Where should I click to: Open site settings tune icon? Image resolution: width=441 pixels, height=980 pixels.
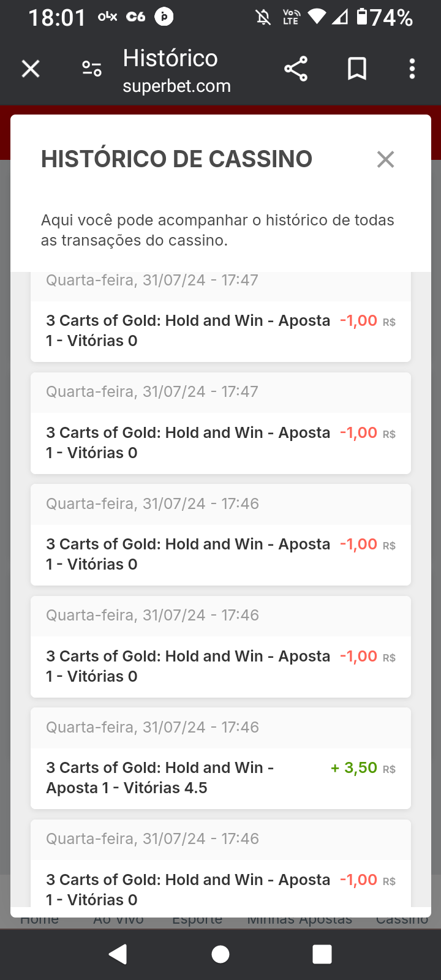(x=92, y=69)
